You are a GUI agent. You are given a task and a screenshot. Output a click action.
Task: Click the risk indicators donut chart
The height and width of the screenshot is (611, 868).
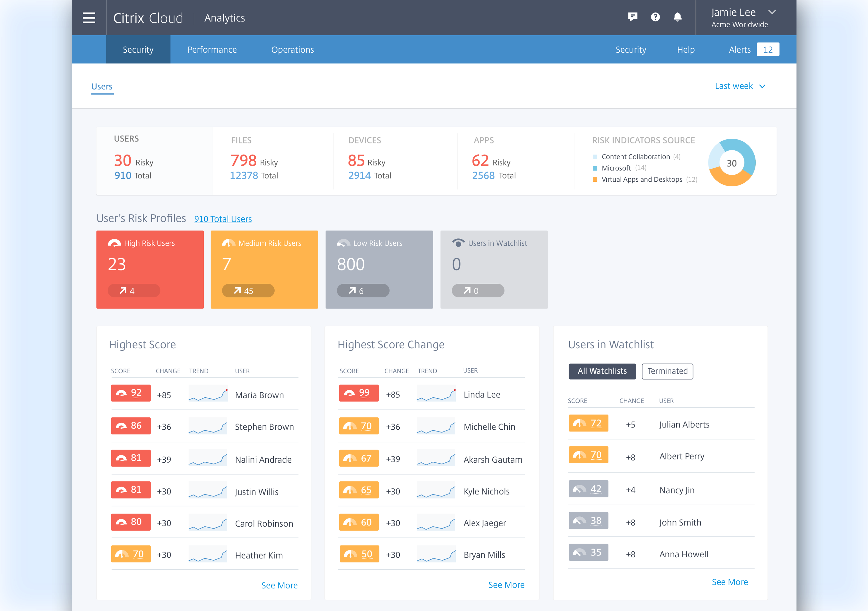pyautogui.click(x=731, y=163)
